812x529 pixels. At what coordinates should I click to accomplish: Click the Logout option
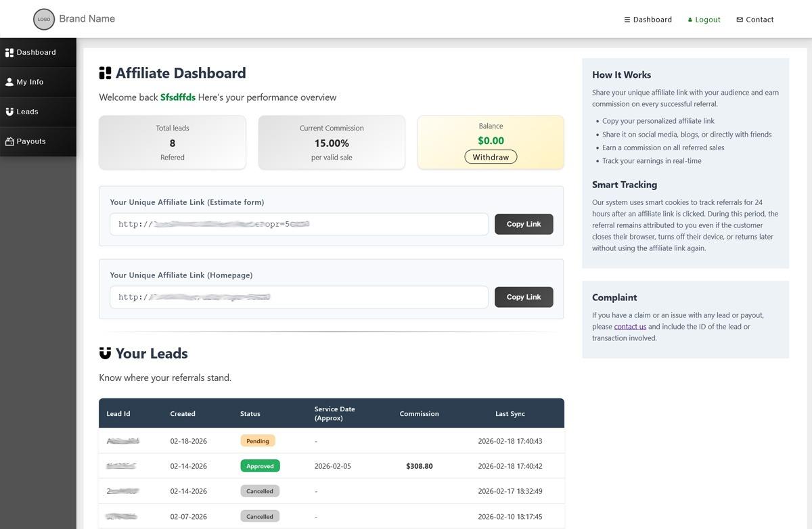(x=704, y=19)
